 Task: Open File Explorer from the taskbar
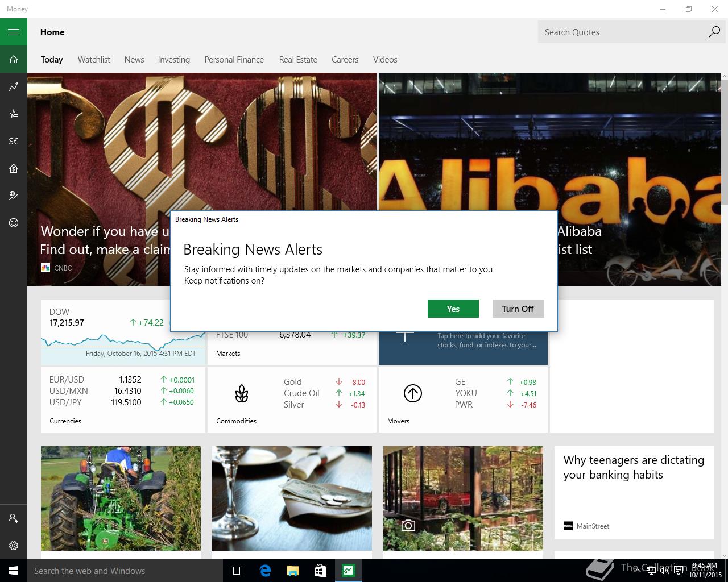pos(293,571)
